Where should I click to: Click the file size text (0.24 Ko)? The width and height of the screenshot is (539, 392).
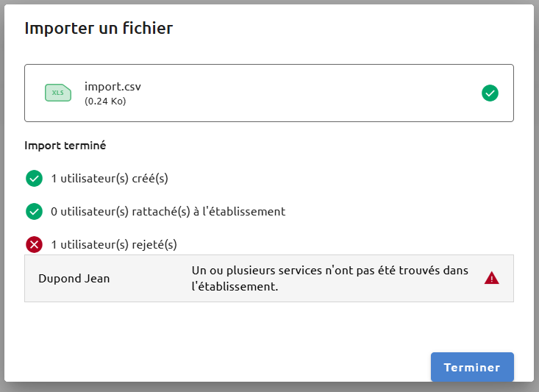(x=105, y=101)
